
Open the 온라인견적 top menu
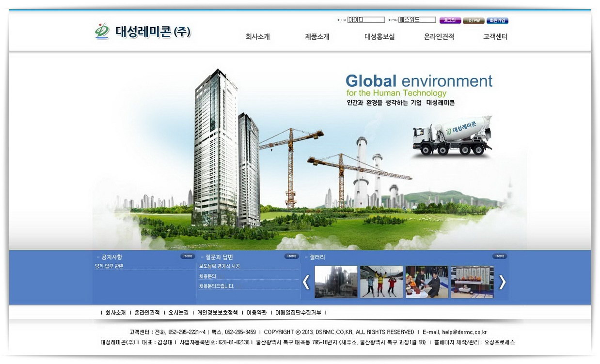[439, 36]
